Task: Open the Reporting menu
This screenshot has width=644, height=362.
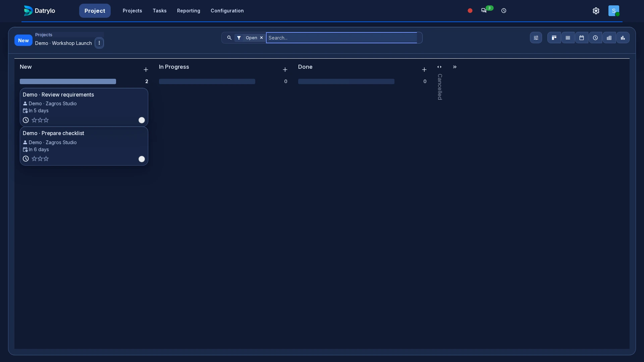Action: 189,11
